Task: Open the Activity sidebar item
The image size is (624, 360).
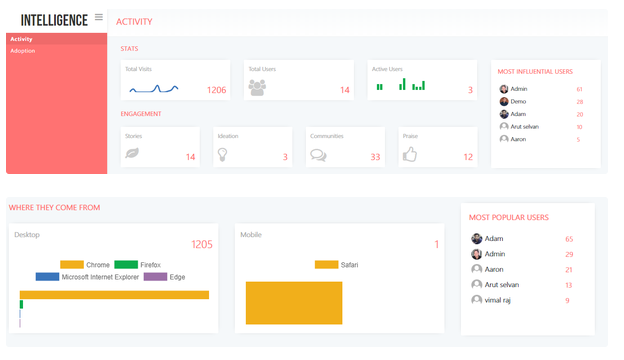Action: coord(57,39)
